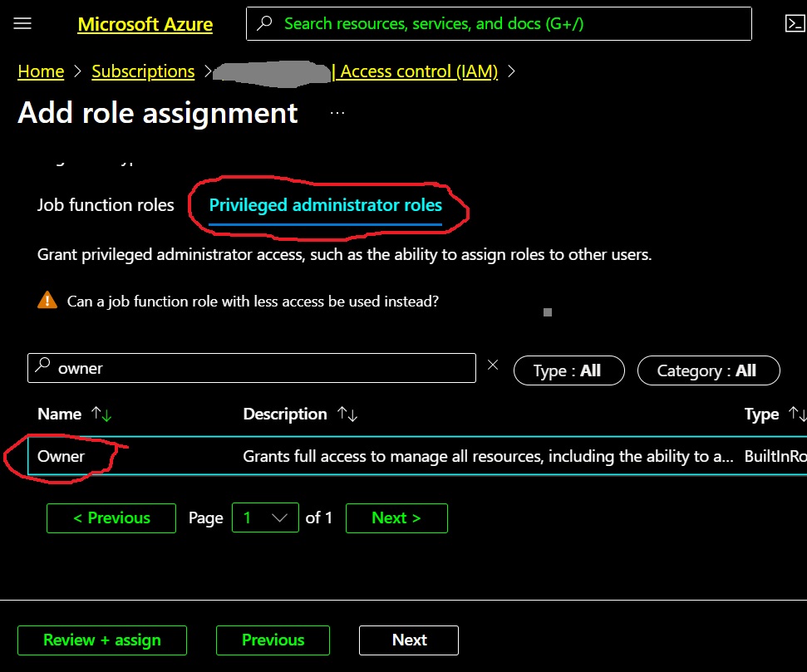Viewport: 807px width, 672px height.
Task: Open the Category : All filter
Action: pos(708,370)
